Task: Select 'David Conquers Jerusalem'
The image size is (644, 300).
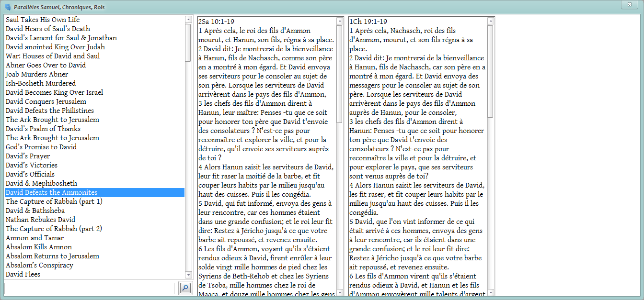Action: tap(94, 101)
